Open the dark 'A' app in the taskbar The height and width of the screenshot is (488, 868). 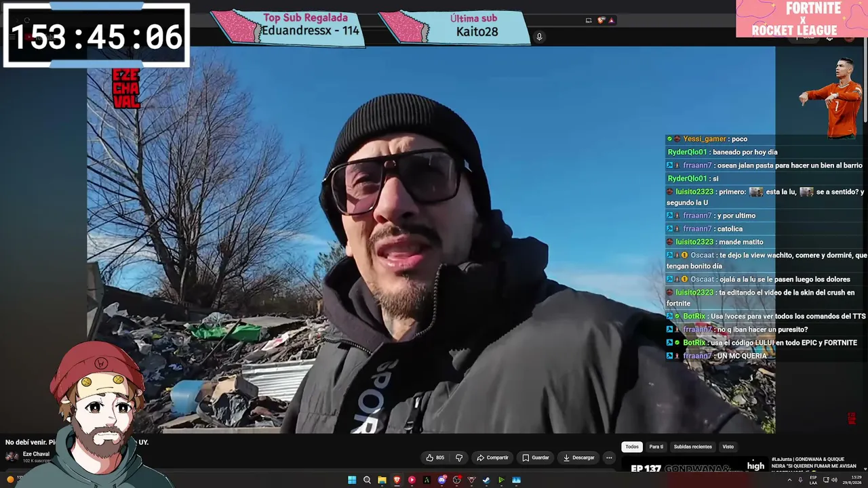tap(427, 480)
